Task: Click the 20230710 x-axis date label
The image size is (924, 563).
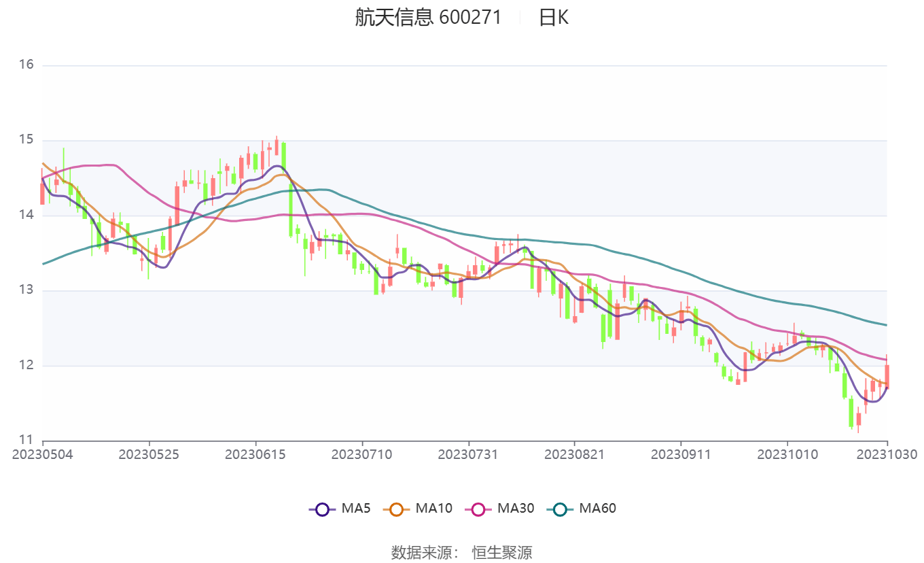Action: point(361,454)
